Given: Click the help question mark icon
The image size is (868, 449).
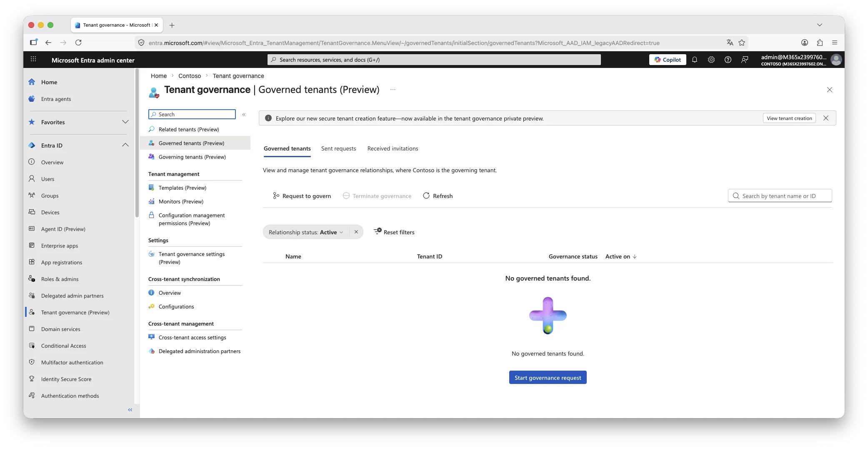Looking at the screenshot, I should [x=728, y=60].
